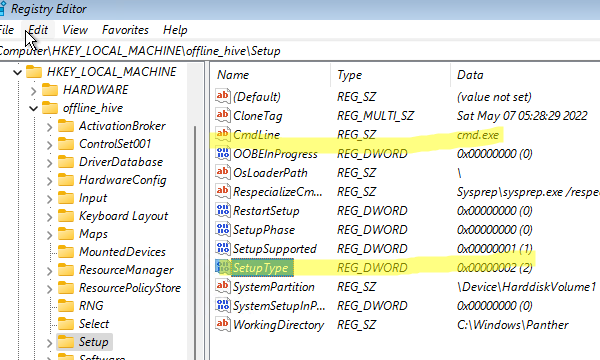The width and height of the screenshot is (600, 360).
Task: Click the ResourceManager folder icon
Action: click(x=66, y=269)
